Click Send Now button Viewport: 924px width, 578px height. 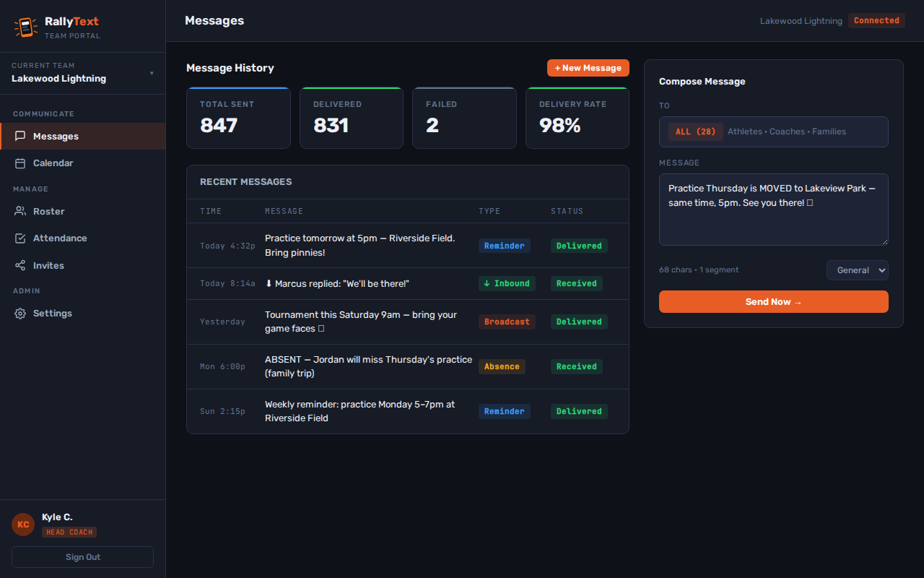pyautogui.click(x=774, y=302)
